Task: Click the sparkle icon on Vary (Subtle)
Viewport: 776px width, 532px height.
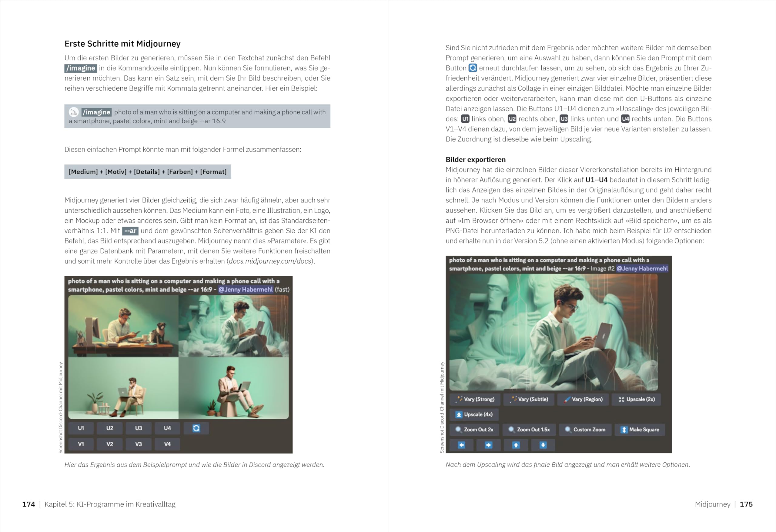Action: coord(513,399)
